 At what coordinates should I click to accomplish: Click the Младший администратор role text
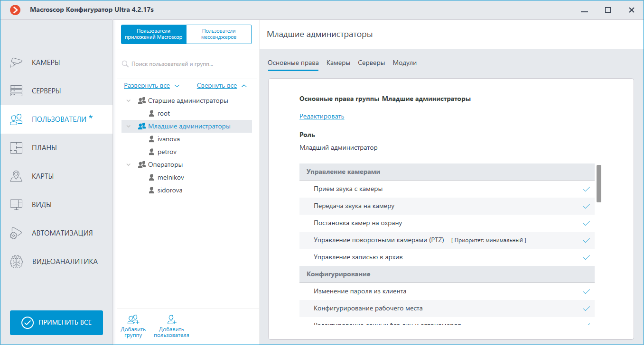pos(338,147)
